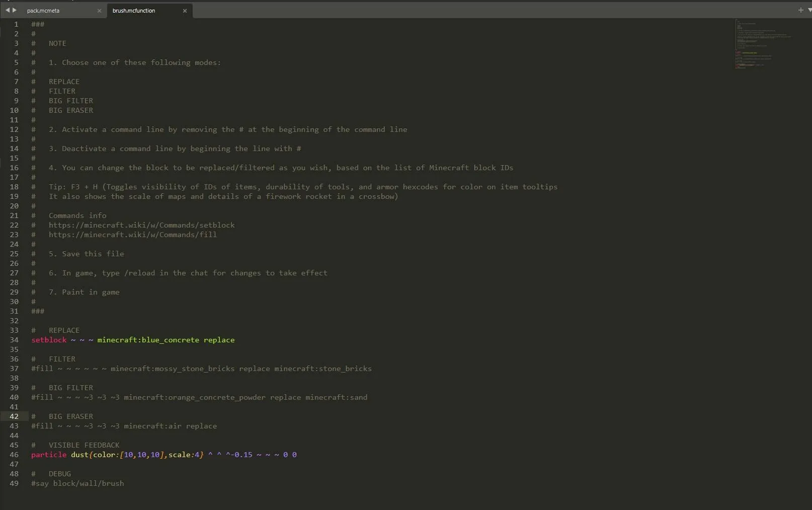The height and width of the screenshot is (510, 812).
Task: Click the #say block/wall/brush debug line
Action: click(x=77, y=483)
